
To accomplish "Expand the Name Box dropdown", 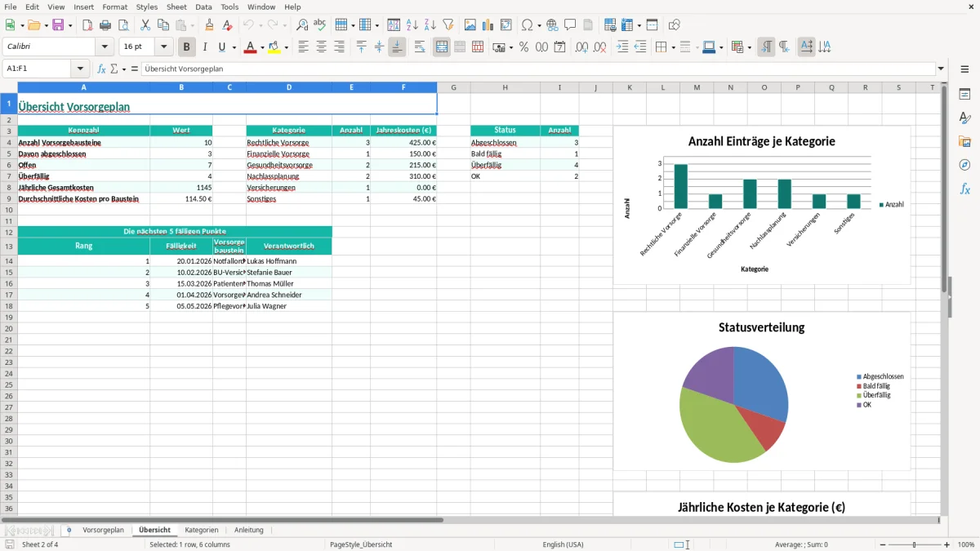I will pos(80,69).
